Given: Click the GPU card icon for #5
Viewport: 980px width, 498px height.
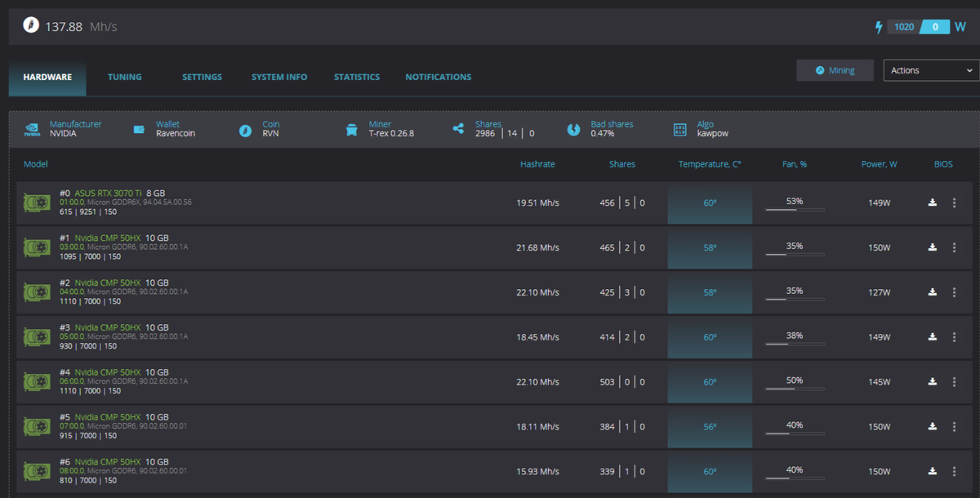Looking at the screenshot, I should pyautogui.click(x=36, y=427).
